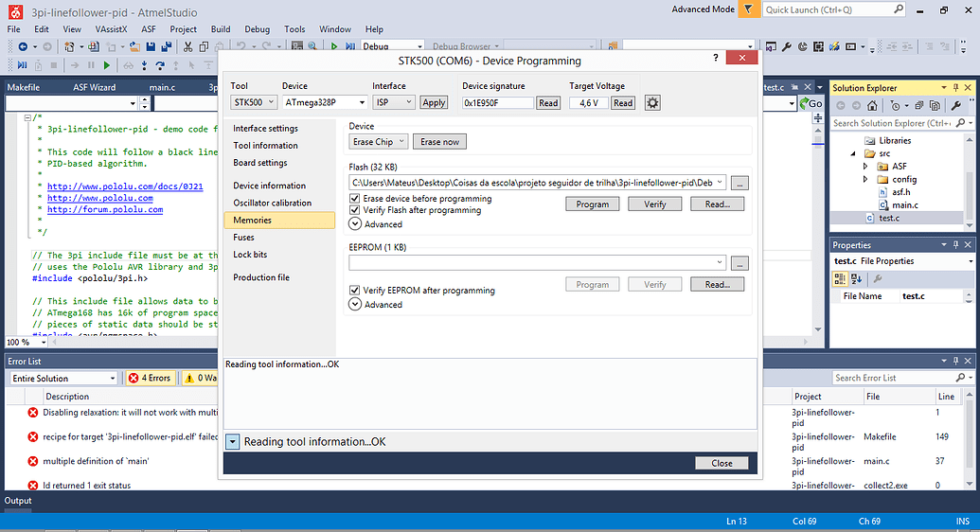Screen dimensions: 980x532
Task: Click the Erase now button
Action: click(x=439, y=142)
